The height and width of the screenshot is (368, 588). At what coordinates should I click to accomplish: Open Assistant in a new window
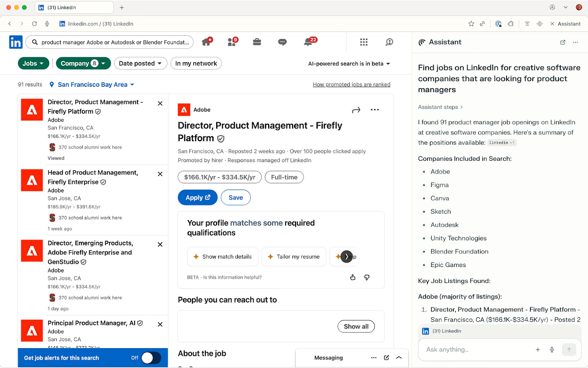(563, 42)
